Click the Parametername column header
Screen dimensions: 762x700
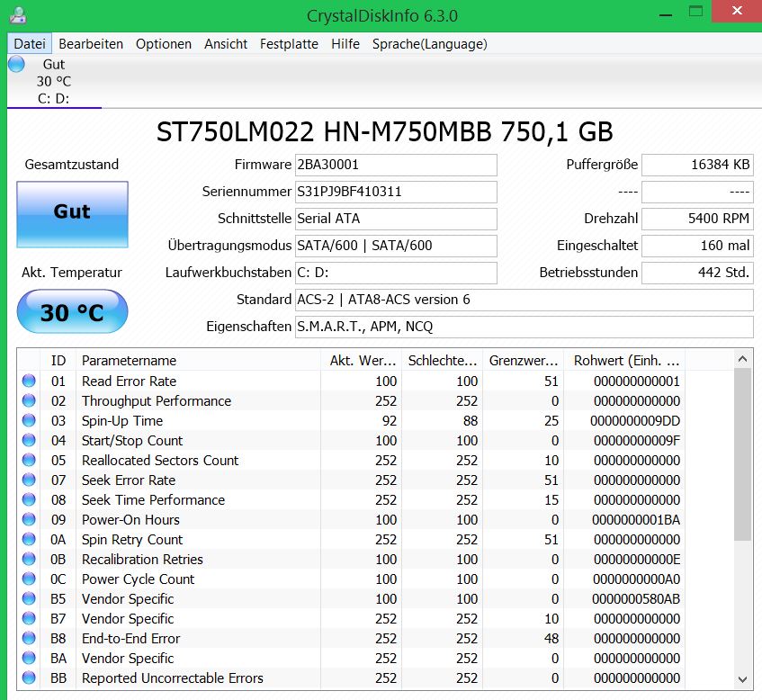coord(198,360)
